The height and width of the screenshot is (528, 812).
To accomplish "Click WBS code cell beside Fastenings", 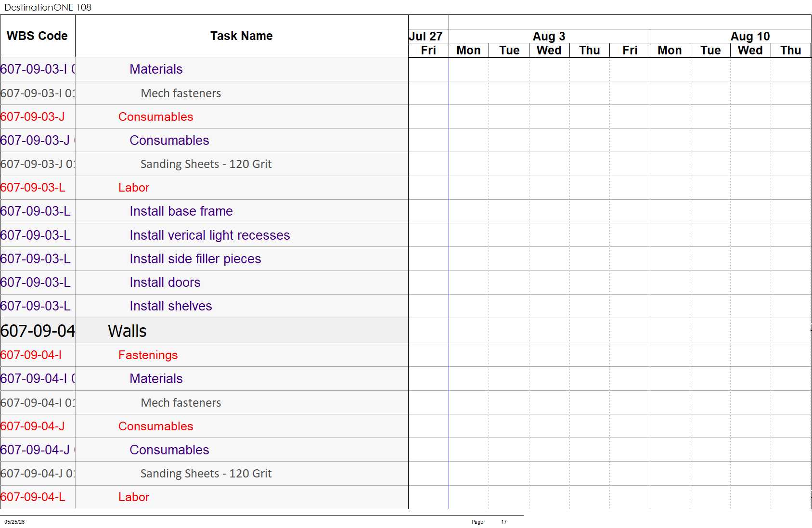I will [38, 355].
